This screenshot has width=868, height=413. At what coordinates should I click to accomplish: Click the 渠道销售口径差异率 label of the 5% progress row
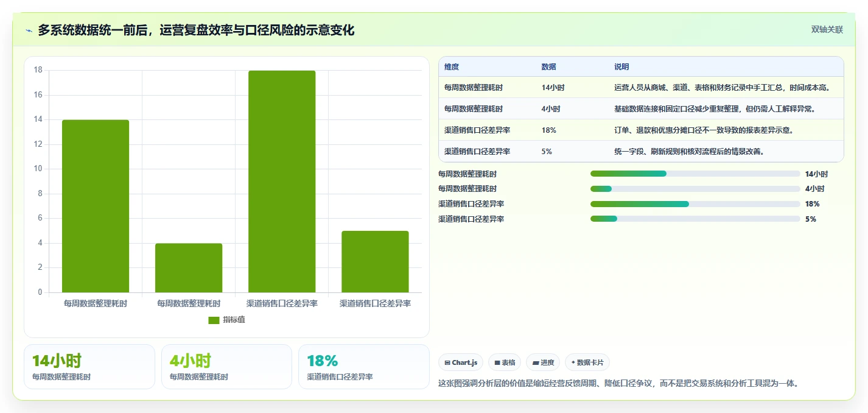click(x=471, y=219)
